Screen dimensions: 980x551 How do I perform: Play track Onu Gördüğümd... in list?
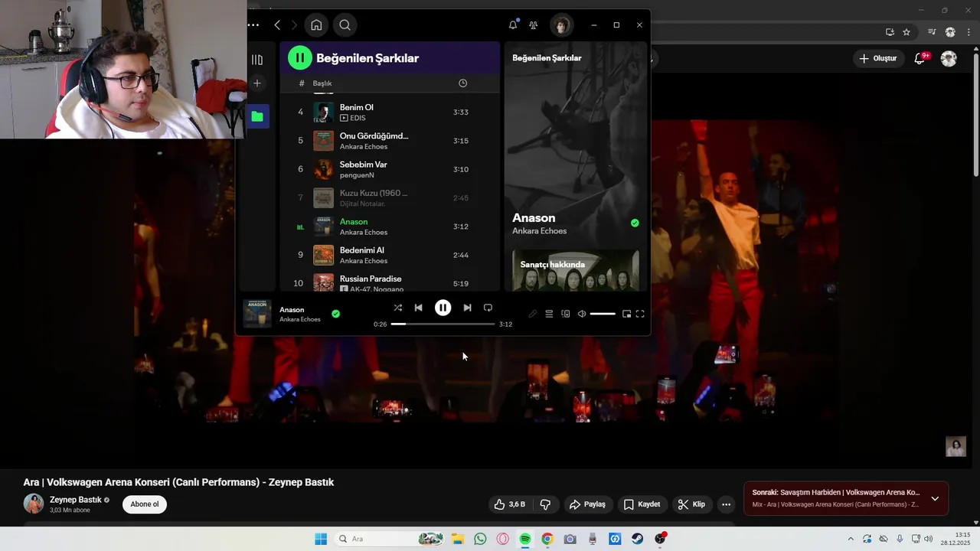[x=390, y=141]
